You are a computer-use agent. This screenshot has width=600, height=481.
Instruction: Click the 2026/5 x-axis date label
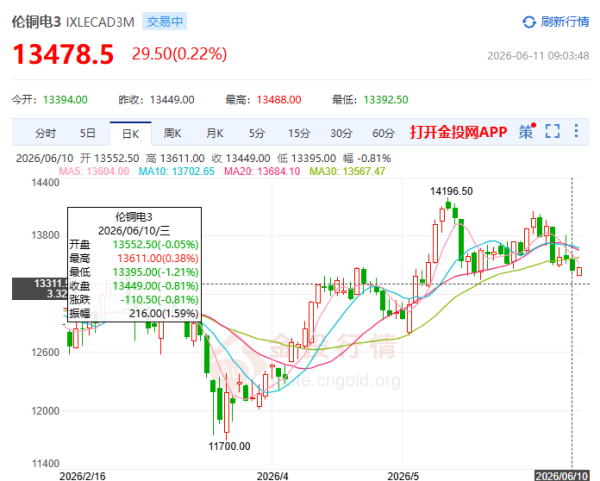point(403,476)
